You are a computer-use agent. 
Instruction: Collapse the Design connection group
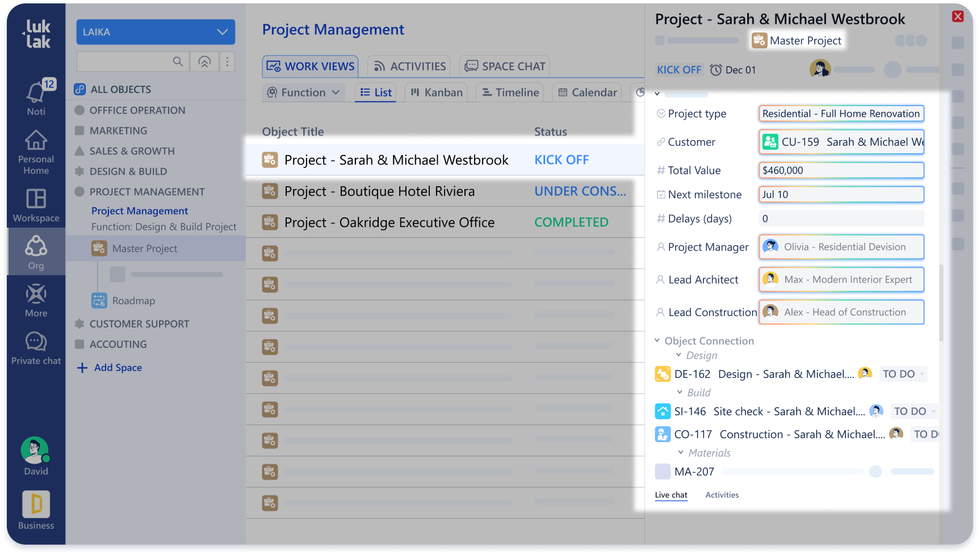click(679, 355)
